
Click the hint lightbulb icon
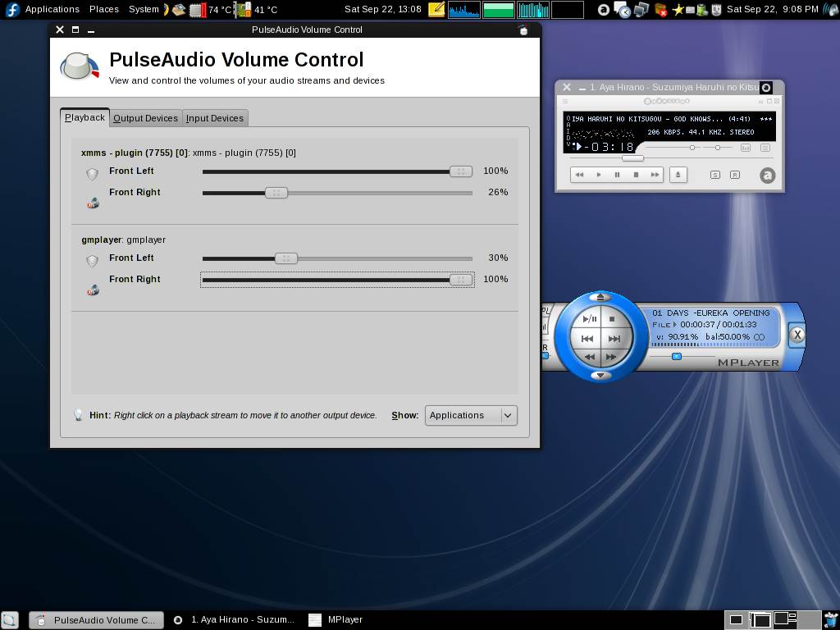78,414
